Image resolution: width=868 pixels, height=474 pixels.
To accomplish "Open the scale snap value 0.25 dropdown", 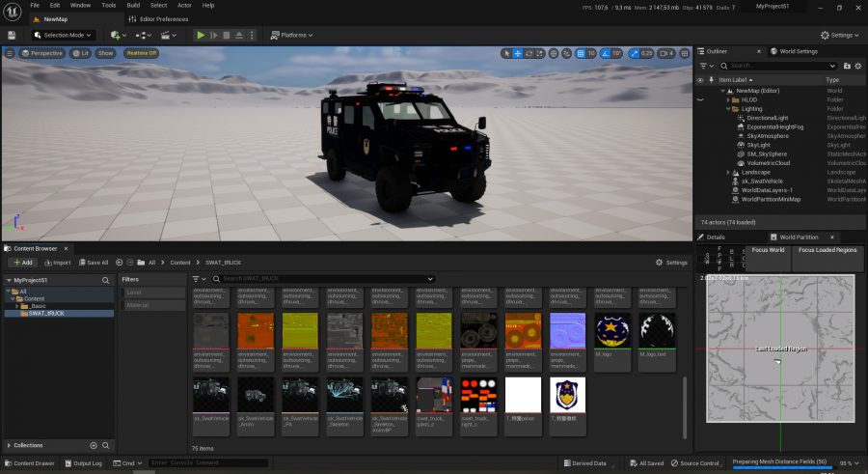I will pyautogui.click(x=646, y=53).
